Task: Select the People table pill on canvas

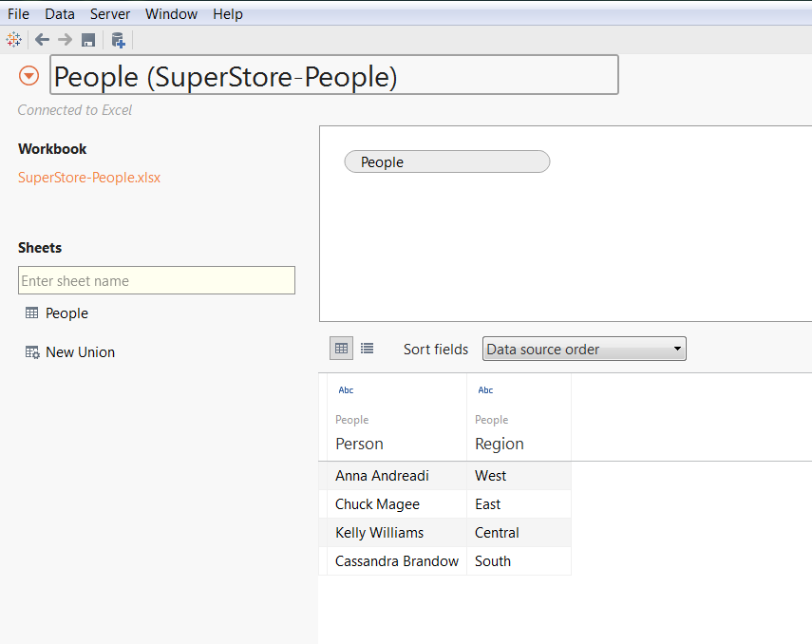Action: (x=447, y=161)
